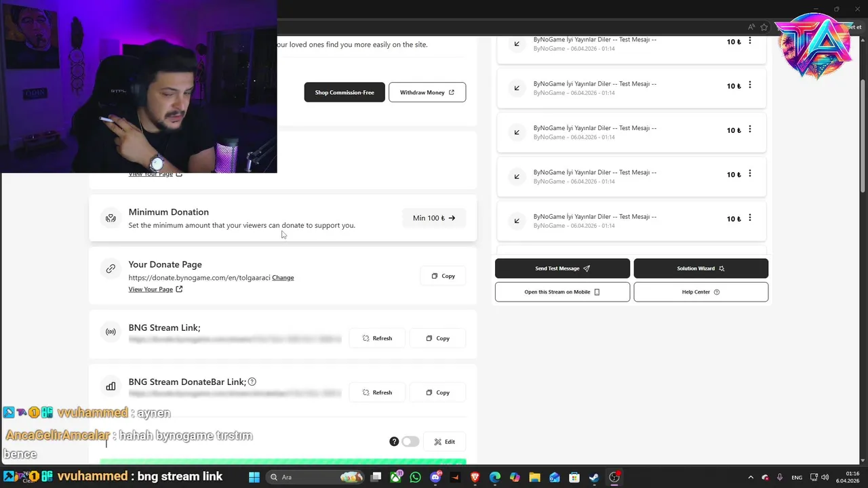Send a test message
This screenshot has height=488, width=868.
tap(562, 268)
